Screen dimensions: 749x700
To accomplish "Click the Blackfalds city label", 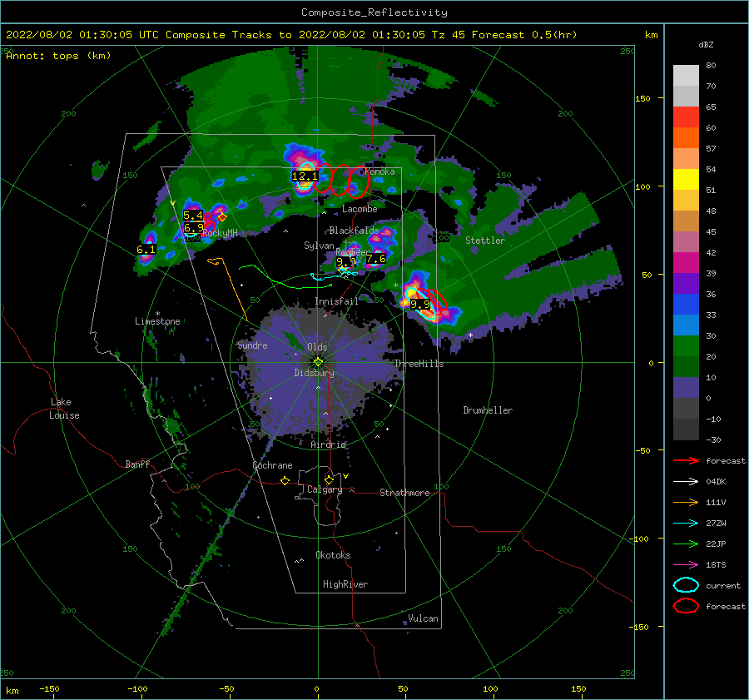I will tap(354, 231).
